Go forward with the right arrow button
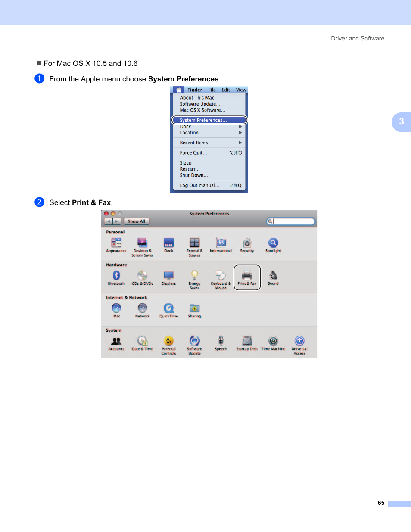The image size is (411, 532). (117, 221)
